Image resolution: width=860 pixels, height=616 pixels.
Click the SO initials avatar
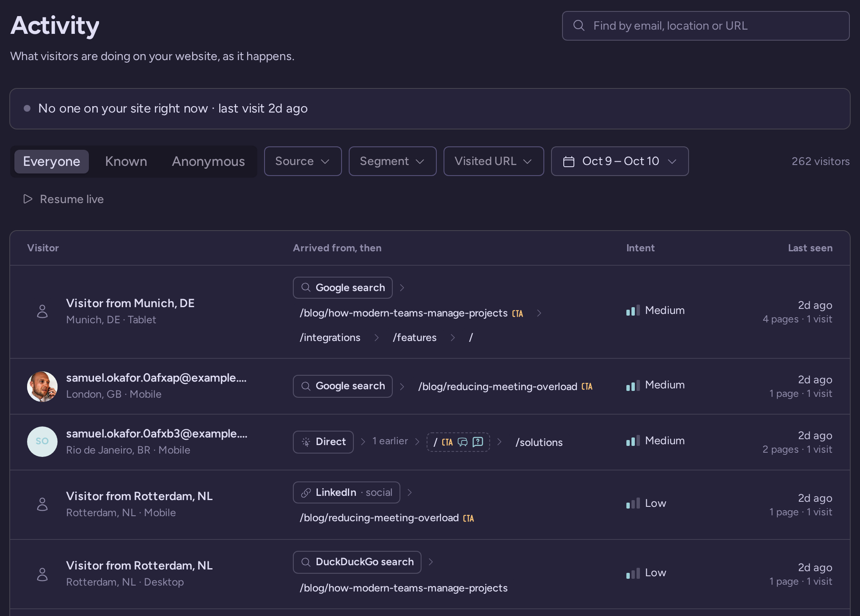(42, 442)
